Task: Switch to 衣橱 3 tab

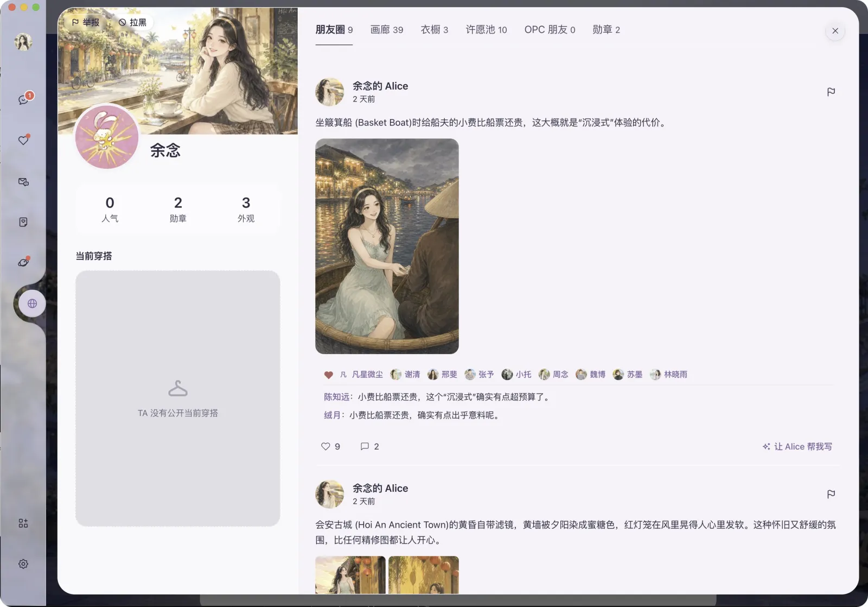Action: pyautogui.click(x=434, y=30)
